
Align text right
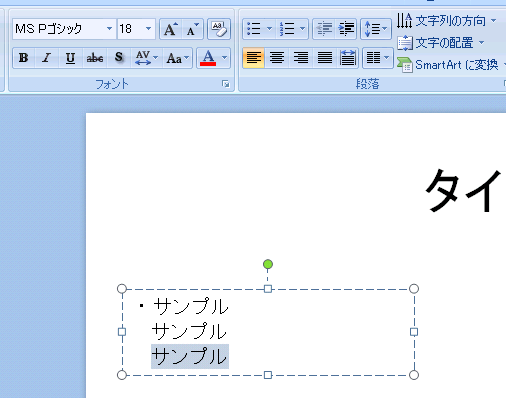(x=301, y=58)
